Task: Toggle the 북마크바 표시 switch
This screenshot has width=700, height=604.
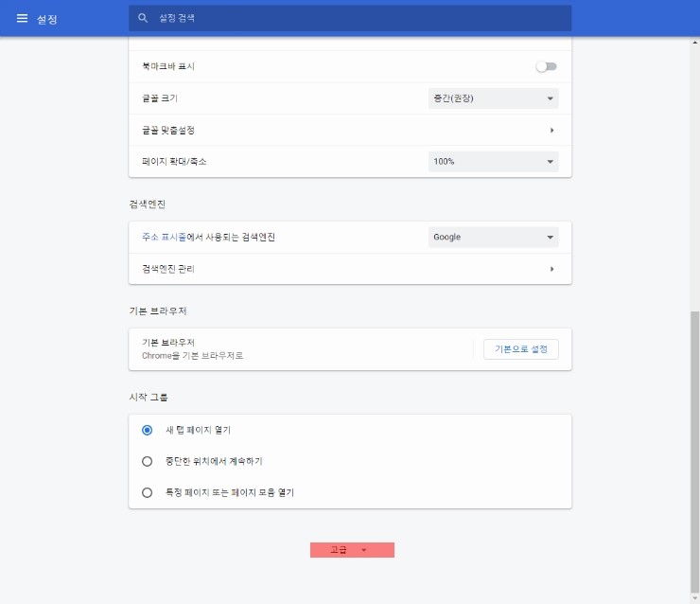Action: [547, 66]
